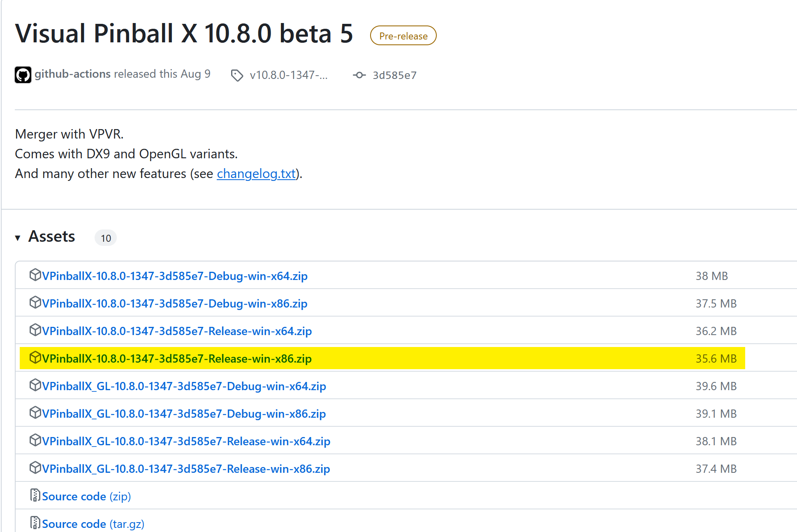Click the github-actions avatar icon
The height and width of the screenshot is (532, 797).
(x=23, y=75)
